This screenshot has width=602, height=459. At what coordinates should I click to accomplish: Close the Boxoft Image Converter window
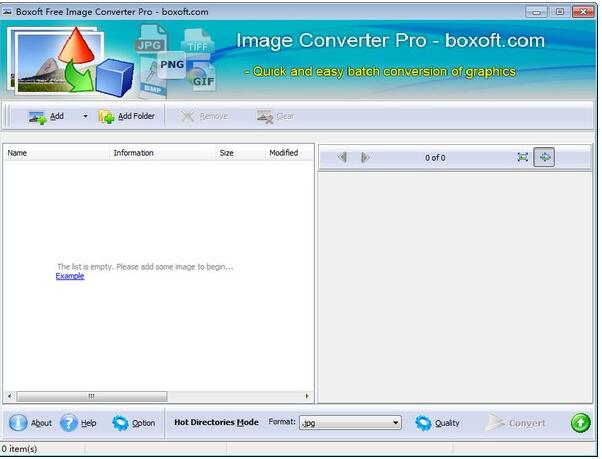[x=583, y=12]
